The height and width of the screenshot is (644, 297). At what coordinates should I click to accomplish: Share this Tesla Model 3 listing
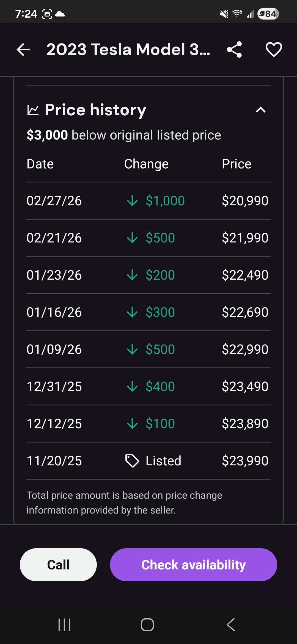coord(234,50)
